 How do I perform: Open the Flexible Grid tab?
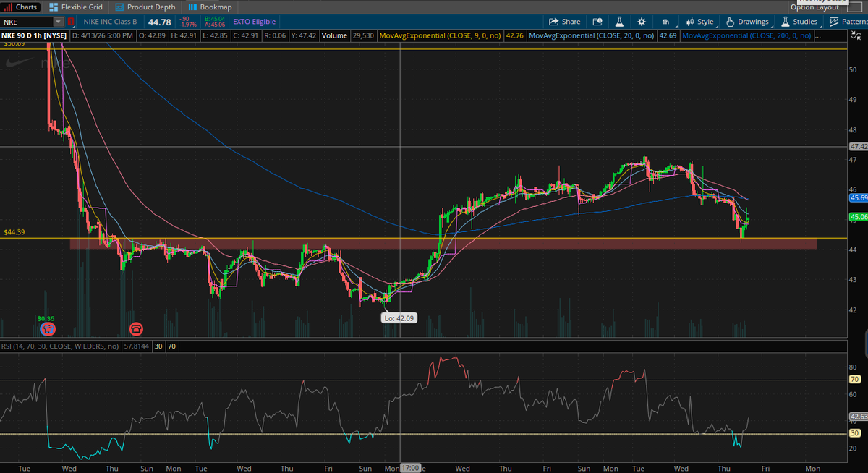[75, 7]
